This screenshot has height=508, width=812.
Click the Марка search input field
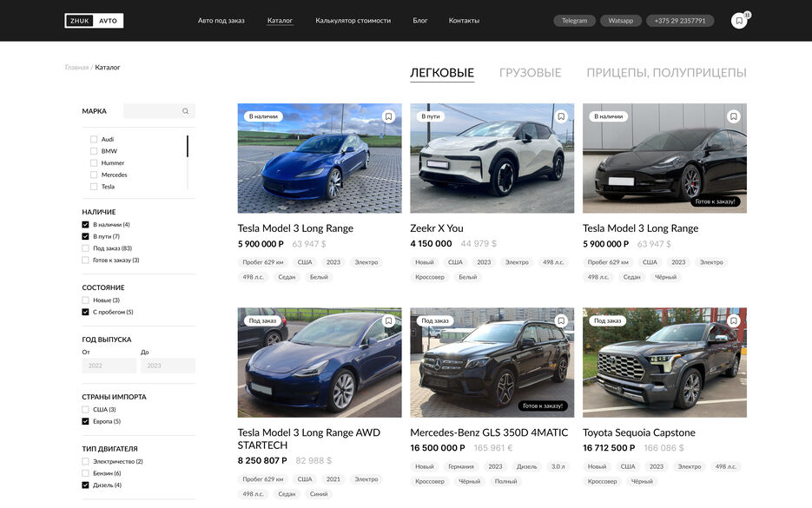pos(159,111)
